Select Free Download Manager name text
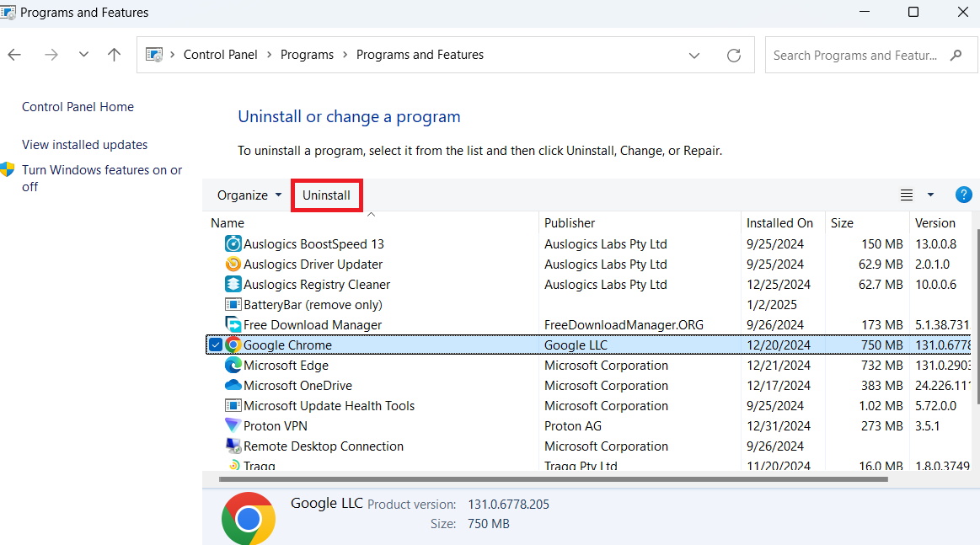The width and height of the screenshot is (980, 545). click(x=313, y=325)
